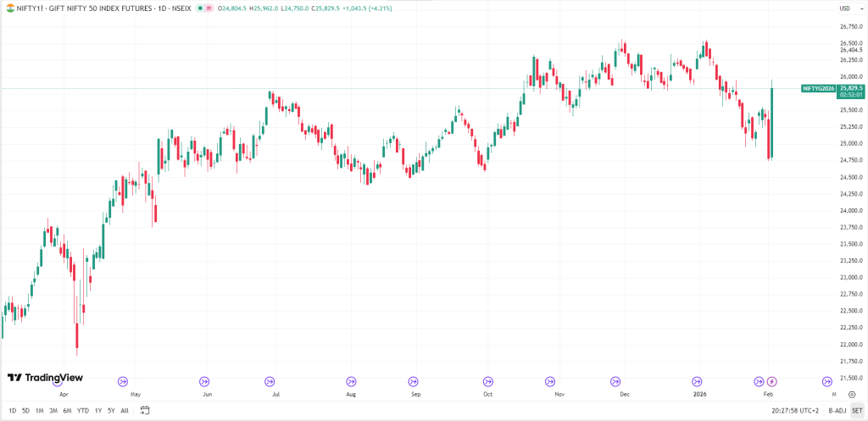Switch to the 5Y range

(x=111, y=411)
